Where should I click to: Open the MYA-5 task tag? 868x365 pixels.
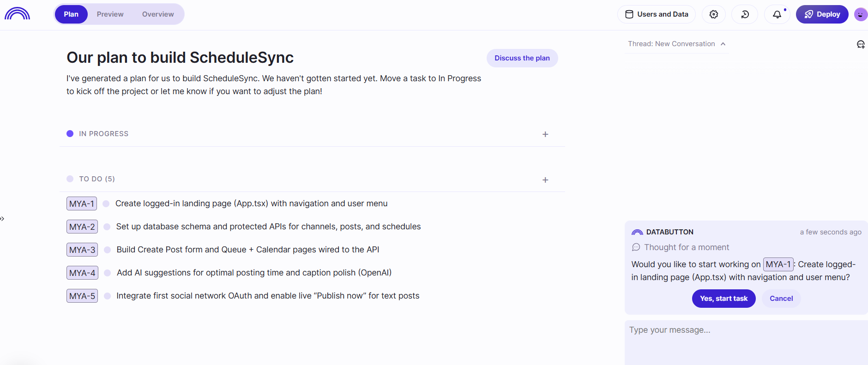tap(82, 296)
